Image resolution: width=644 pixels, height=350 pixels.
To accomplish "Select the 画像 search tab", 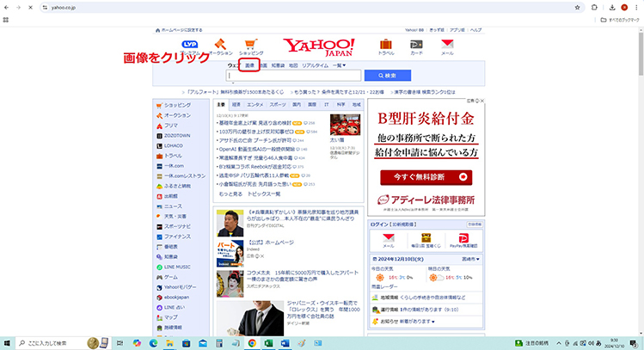I will click(249, 65).
